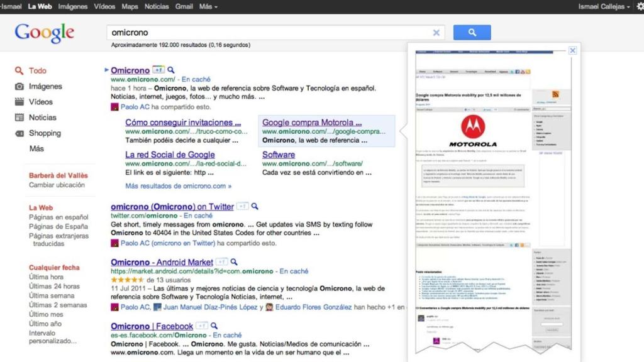Toggle +1 for the Omicrono | Facebook result
The image size is (644, 362).
tap(201, 326)
